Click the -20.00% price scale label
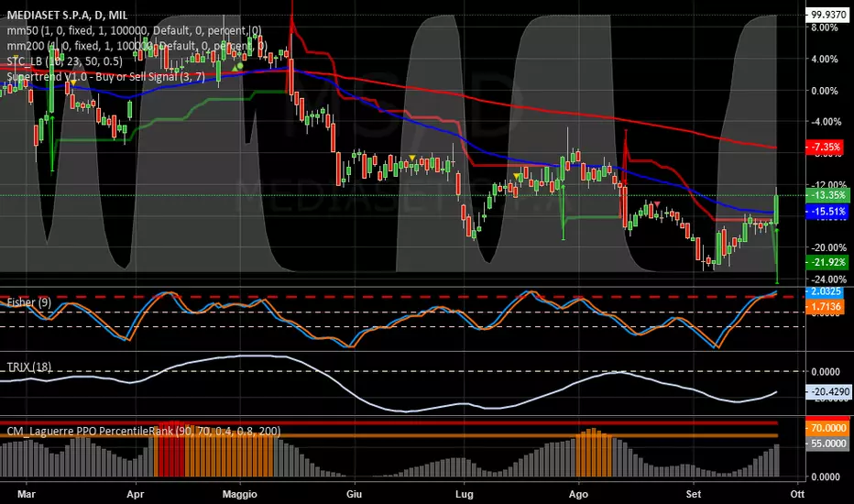Screen dimensions: 854x504 coord(827,247)
